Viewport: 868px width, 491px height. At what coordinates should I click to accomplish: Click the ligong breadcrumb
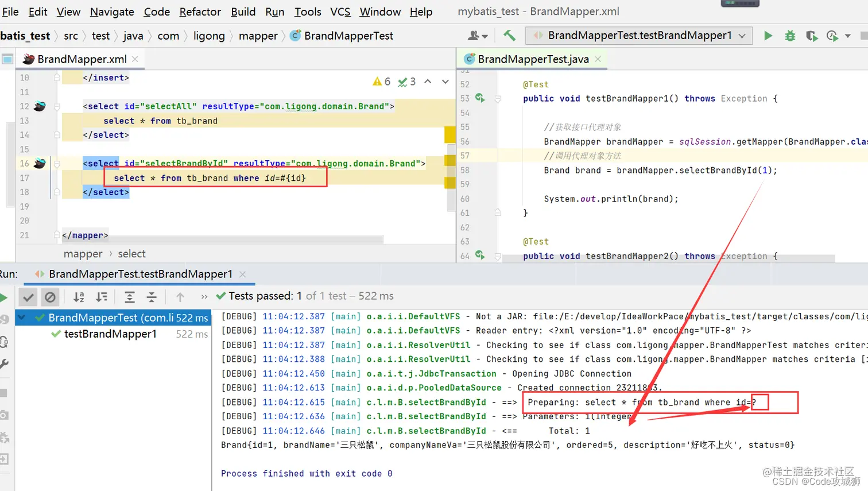point(209,36)
